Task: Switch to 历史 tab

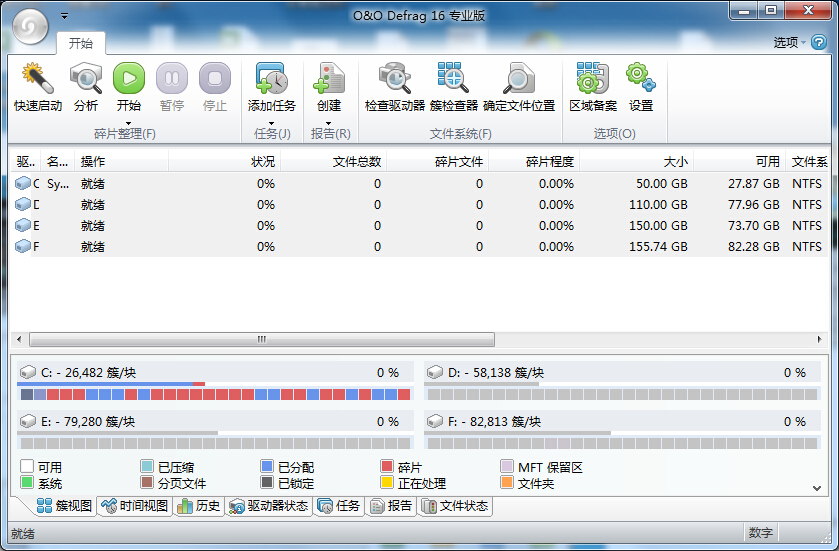Action: pyautogui.click(x=199, y=506)
